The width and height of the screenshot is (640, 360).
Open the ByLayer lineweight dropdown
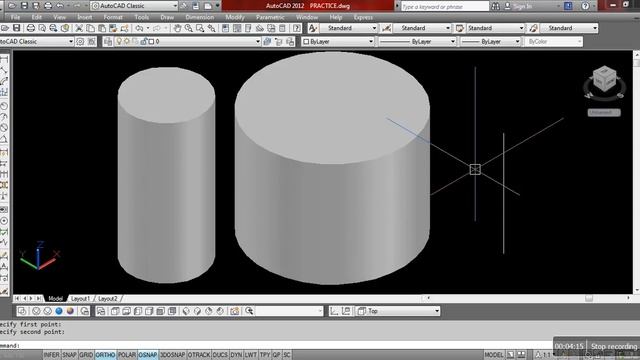pos(491,41)
